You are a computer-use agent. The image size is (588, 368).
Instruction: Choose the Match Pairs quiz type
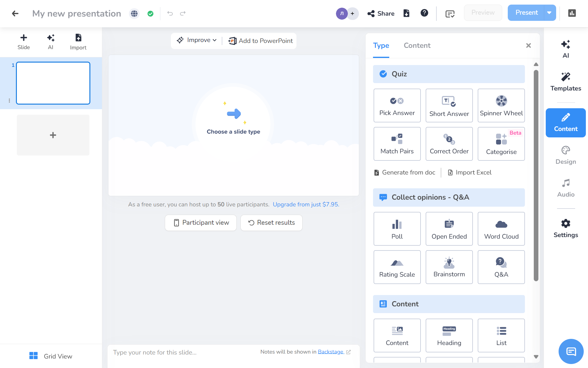(397, 144)
